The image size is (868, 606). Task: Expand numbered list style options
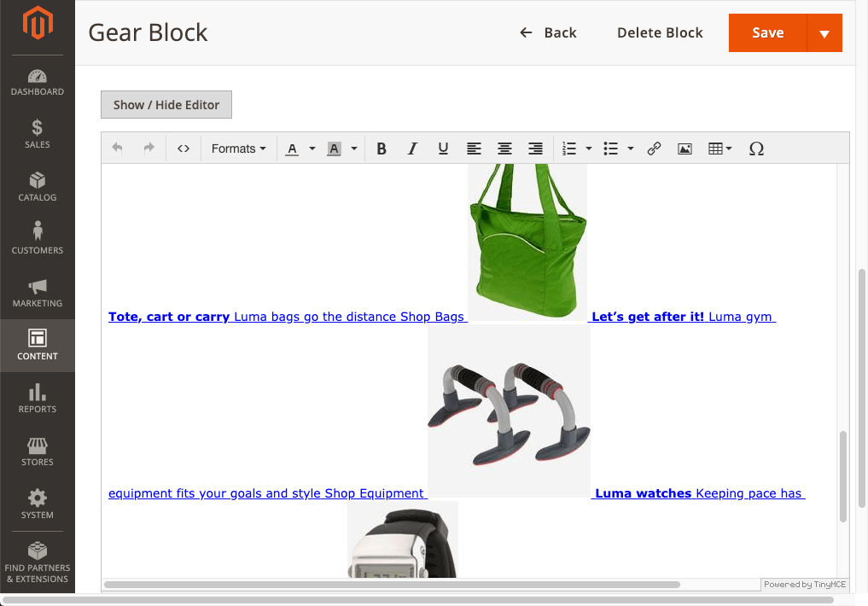(x=588, y=149)
